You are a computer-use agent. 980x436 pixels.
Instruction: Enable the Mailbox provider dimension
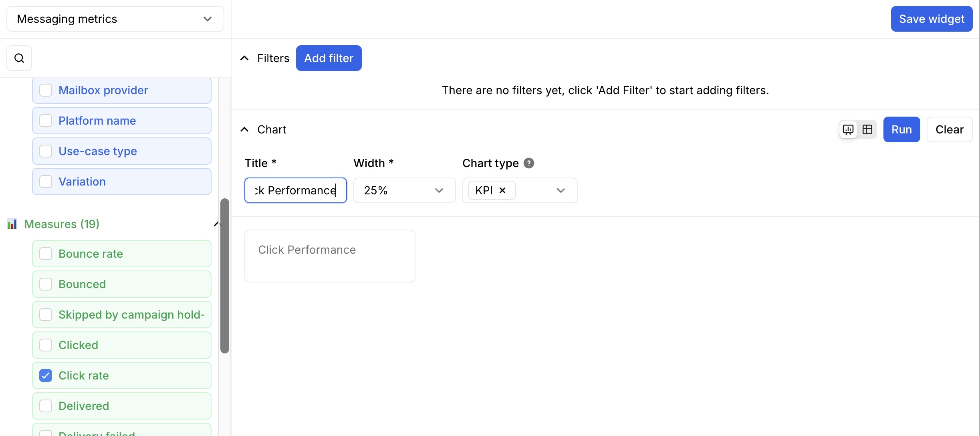46,90
